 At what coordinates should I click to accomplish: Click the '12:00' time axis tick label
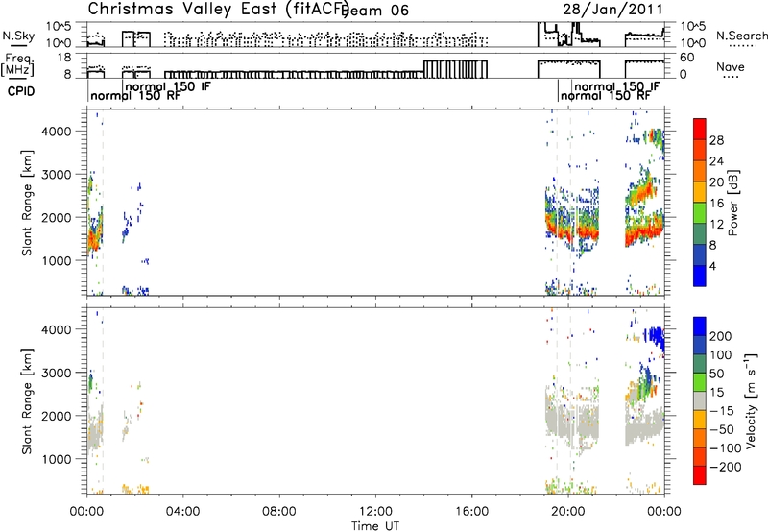pyautogui.click(x=375, y=512)
